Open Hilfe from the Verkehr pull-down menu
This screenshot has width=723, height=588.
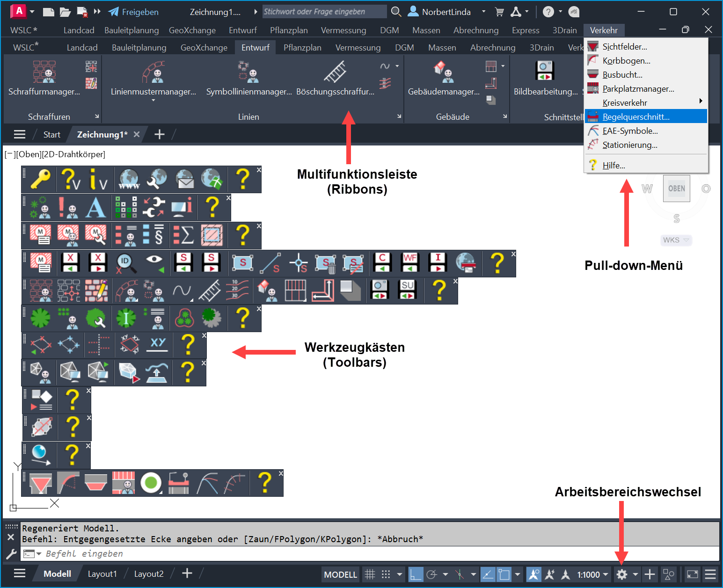click(613, 165)
